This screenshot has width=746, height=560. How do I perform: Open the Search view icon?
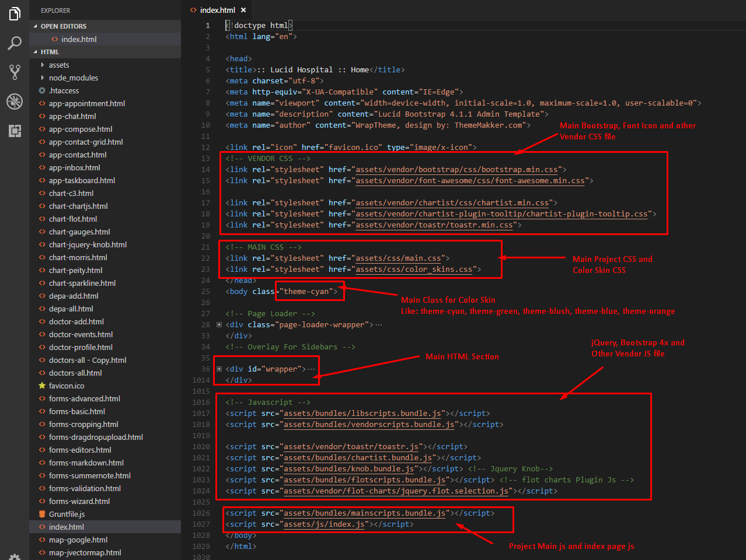pyautogui.click(x=15, y=43)
